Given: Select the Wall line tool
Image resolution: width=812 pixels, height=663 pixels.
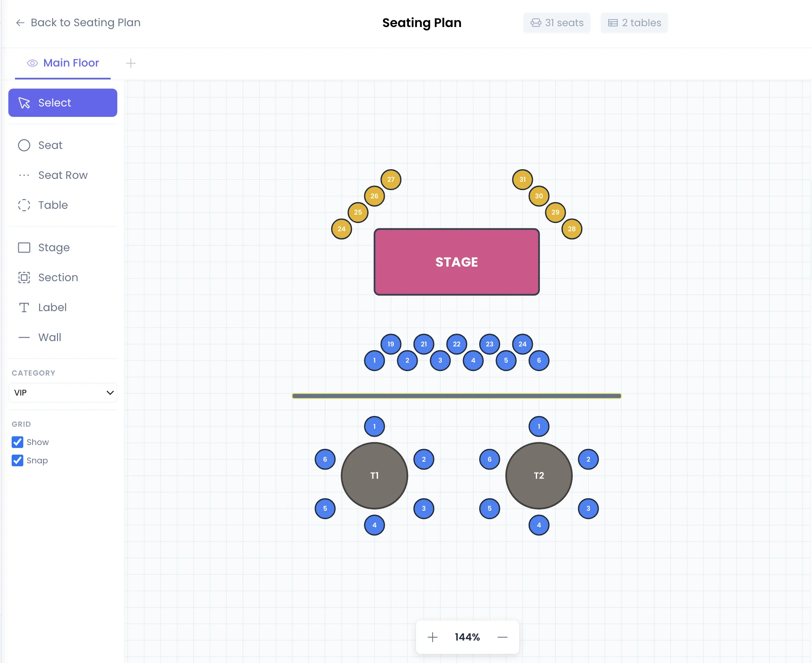Looking at the screenshot, I should (49, 337).
